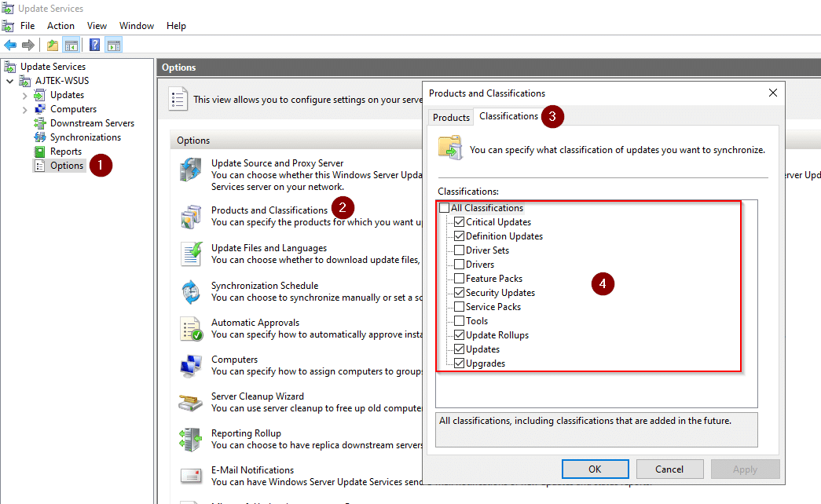Uncheck the Update Rollups checkbox
821x504 pixels.
(x=459, y=335)
